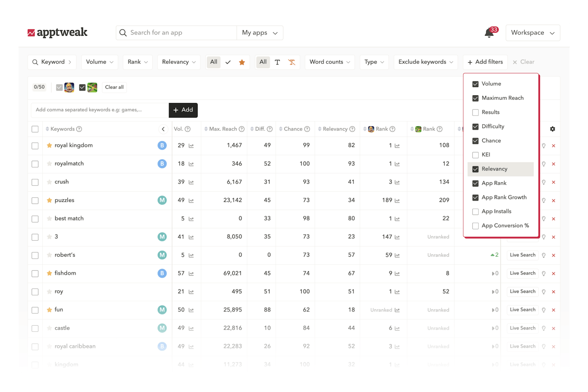The image size is (588, 392).
Task: Filter to show untagged keywords
Action: (291, 62)
